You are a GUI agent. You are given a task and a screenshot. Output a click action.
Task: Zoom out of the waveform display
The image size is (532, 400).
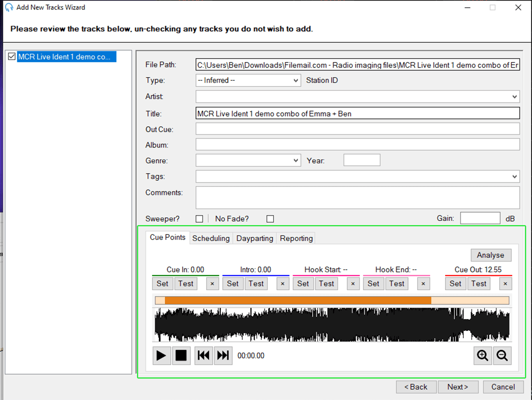[502, 355]
